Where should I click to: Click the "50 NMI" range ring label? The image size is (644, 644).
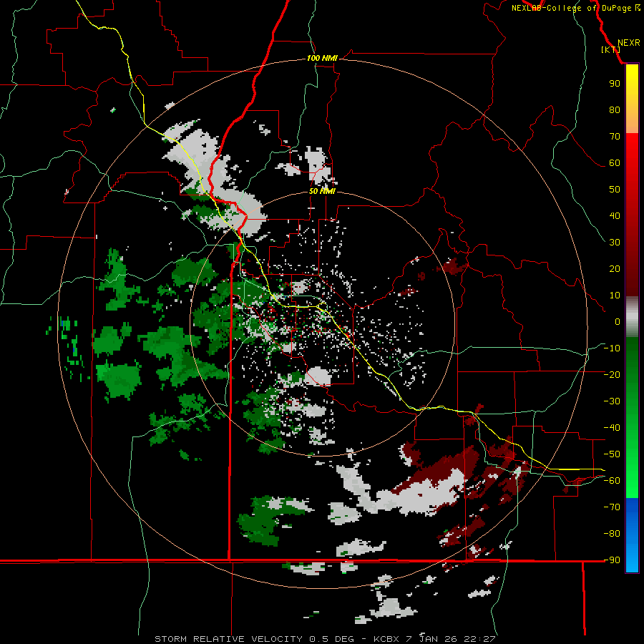point(322,191)
